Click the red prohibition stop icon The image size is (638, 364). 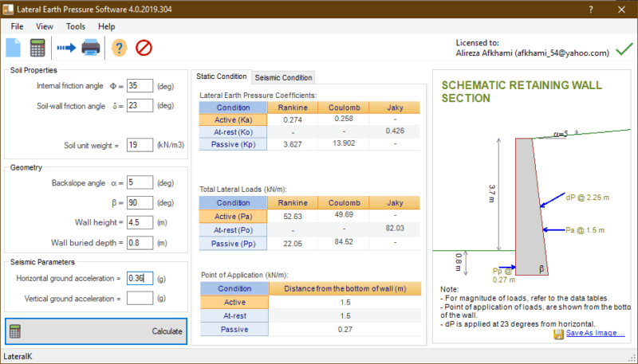pos(144,48)
